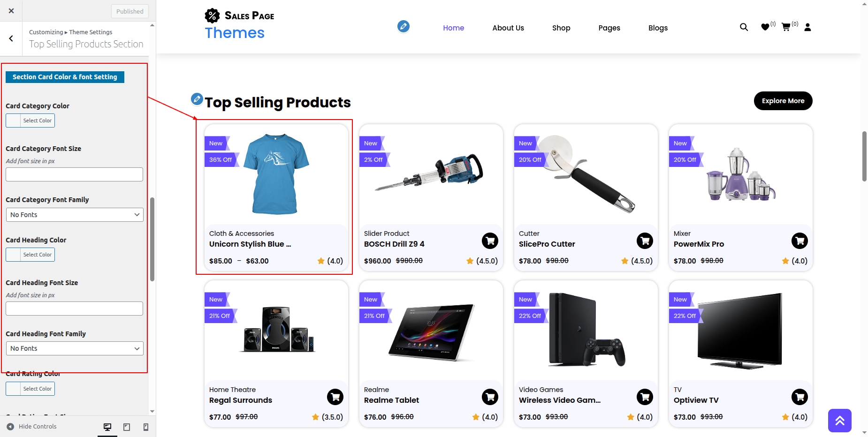Image resolution: width=868 pixels, height=437 pixels.
Task: Open the Pages menu item
Action: [609, 28]
